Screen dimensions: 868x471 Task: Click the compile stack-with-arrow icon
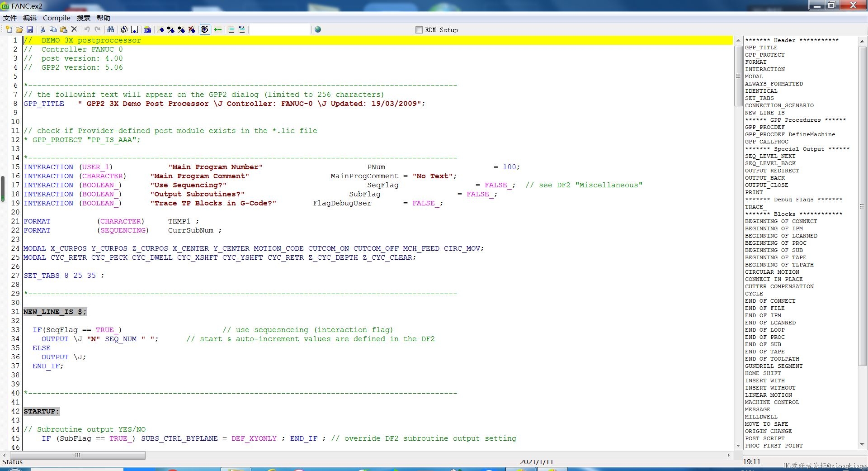click(124, 29)
